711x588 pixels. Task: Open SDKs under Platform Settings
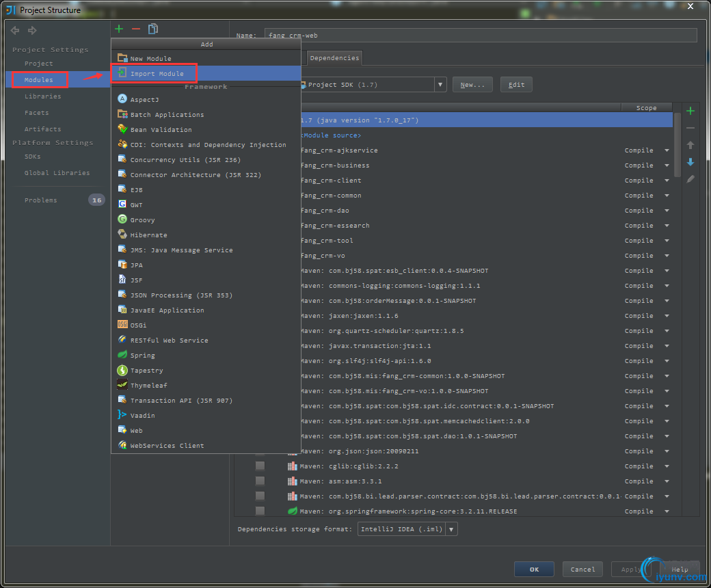(x=33, y=157)
